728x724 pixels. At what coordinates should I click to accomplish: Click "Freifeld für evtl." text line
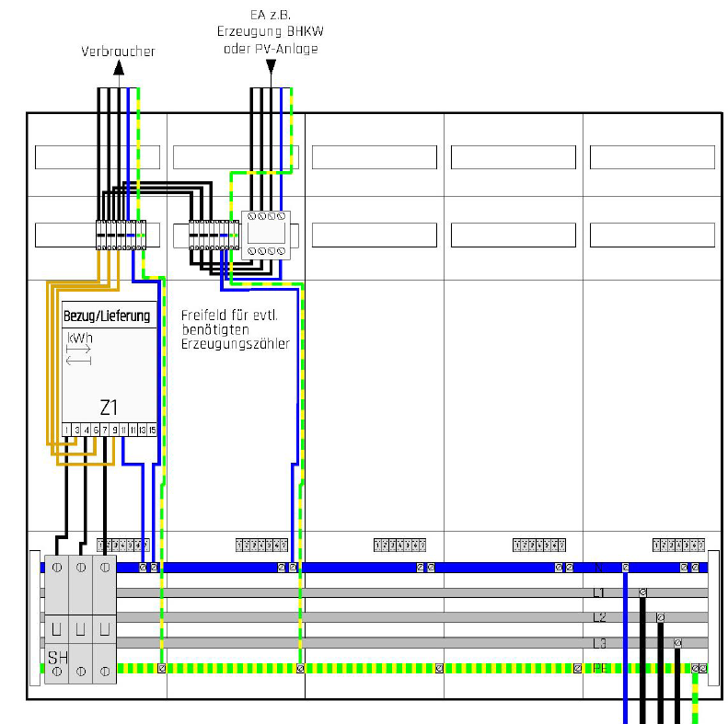pyautogui.click(x=229, y=316)
